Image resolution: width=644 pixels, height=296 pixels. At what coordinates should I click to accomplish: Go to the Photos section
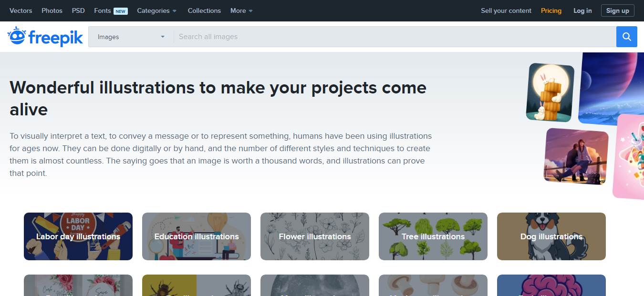[x=52, y=10]
